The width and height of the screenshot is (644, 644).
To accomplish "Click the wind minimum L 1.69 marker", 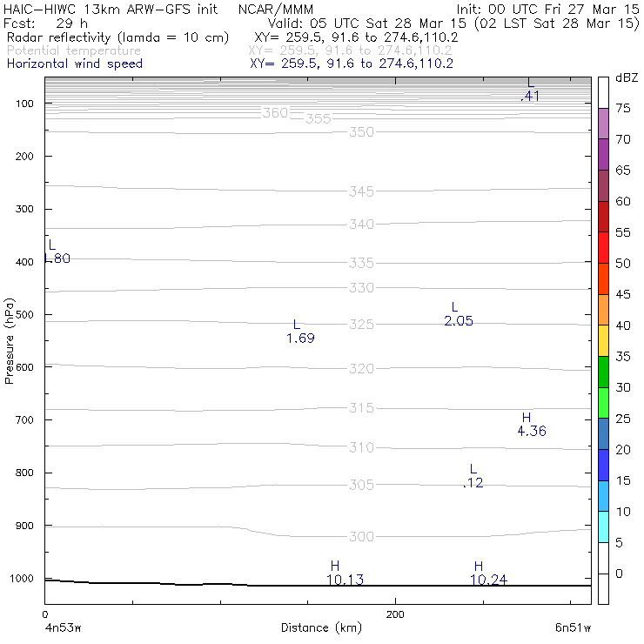I will tap(300, 332).
